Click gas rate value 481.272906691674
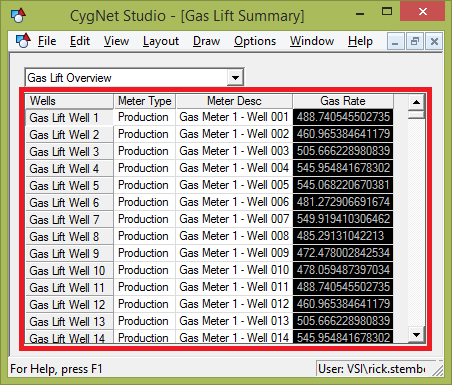The image size is (452, 385). pyautogui.click(x=343, y=202)
